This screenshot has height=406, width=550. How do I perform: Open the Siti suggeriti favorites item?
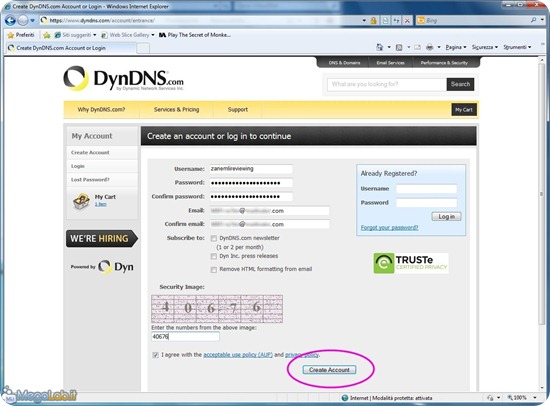coord(75,35)
